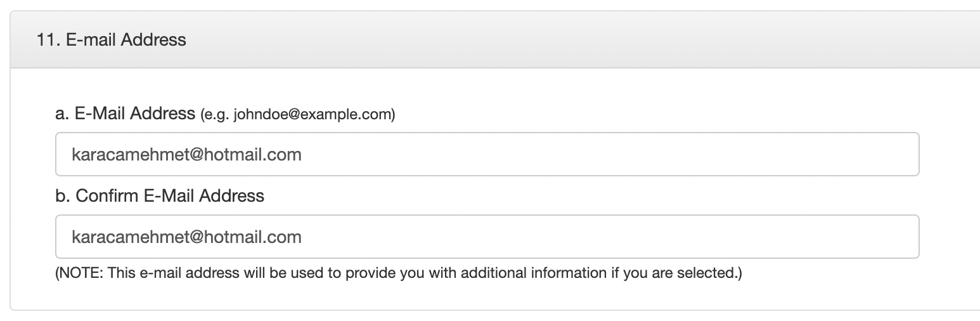
Task: Click the number '11.' in the section title
Action: click(x=48, y=40)
